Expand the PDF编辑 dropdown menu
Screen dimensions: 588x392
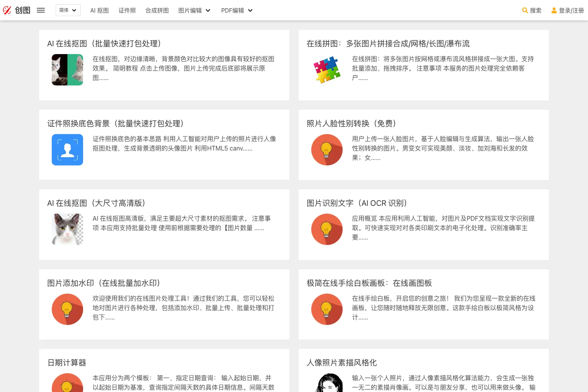[x=237, y=11]
